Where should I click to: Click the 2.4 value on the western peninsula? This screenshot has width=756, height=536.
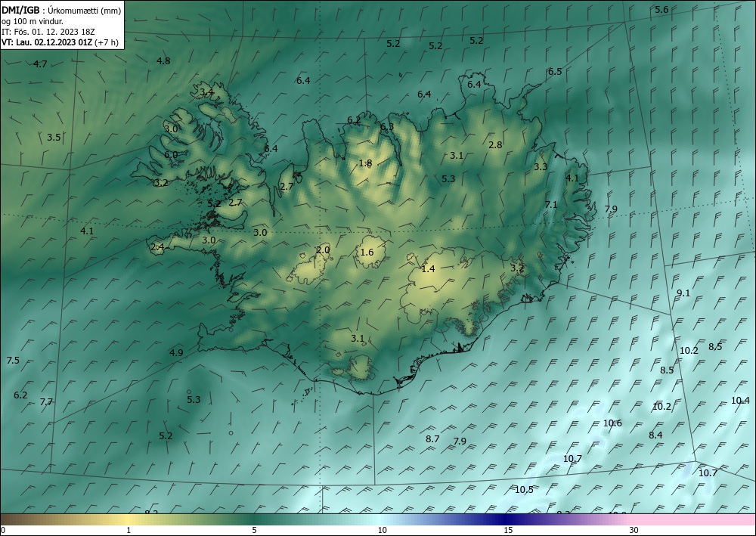click(x=158, y=247)
